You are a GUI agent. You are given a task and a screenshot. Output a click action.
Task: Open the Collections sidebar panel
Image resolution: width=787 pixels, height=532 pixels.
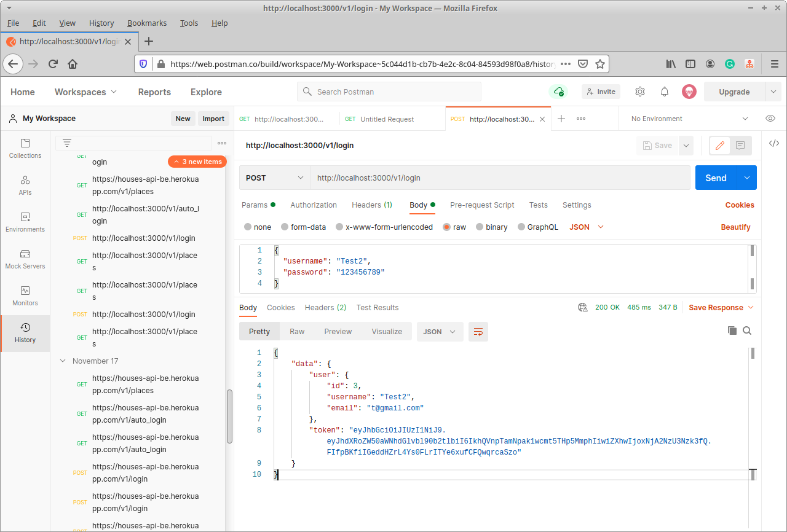tap(25, 149)
